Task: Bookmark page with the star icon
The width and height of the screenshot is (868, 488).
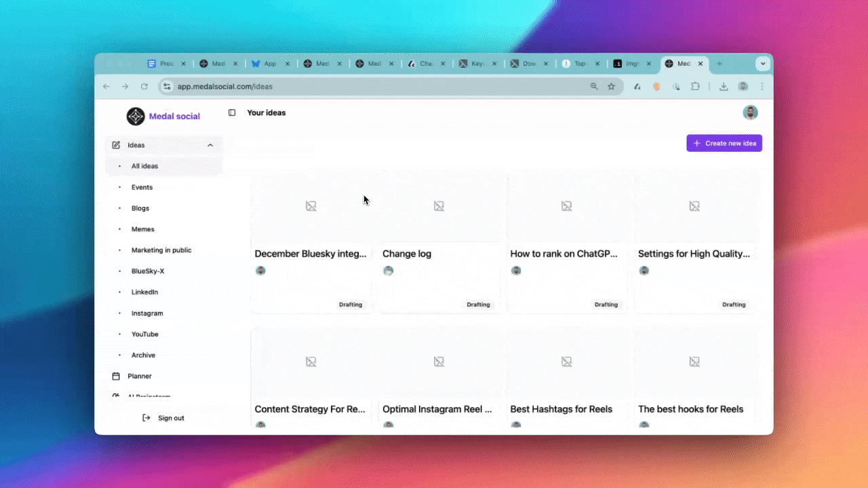Action: pos(611,87)
